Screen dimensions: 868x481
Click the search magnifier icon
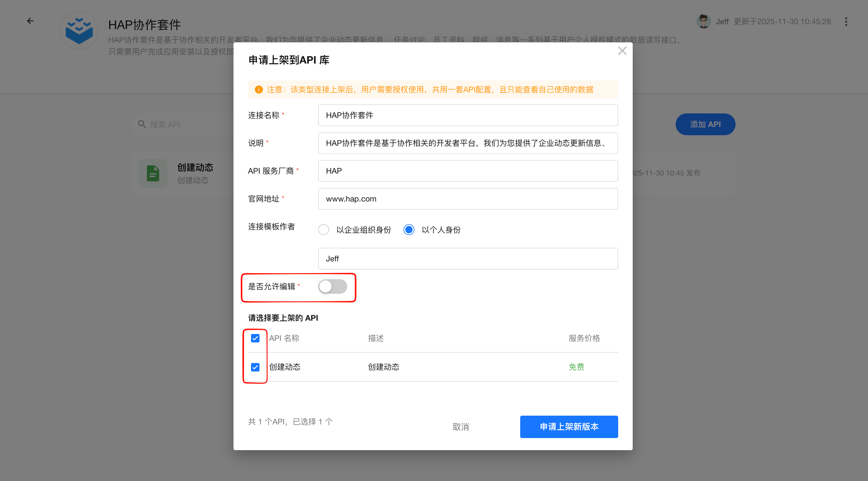[142, 124]
